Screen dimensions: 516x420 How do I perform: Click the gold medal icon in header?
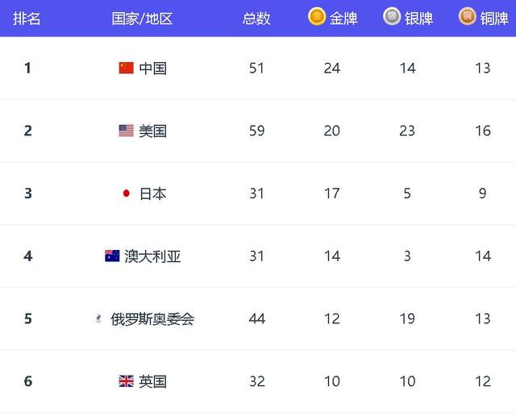[317, 16]
